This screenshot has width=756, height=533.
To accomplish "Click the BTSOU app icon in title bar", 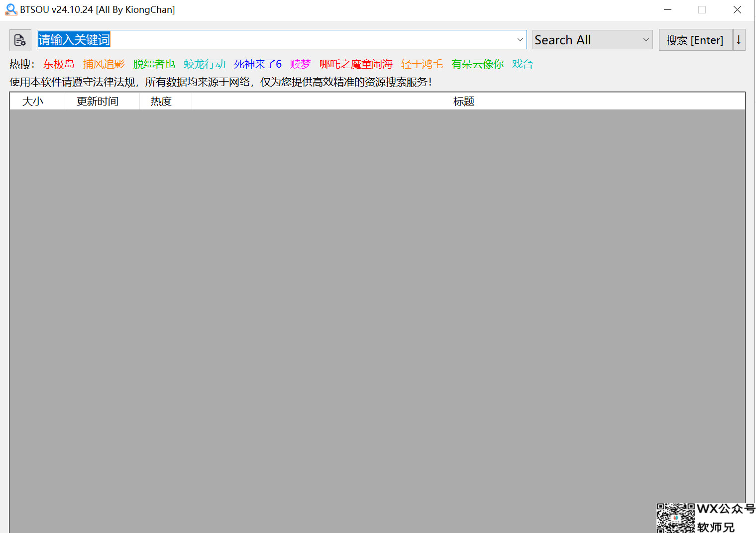I will 11,9.
